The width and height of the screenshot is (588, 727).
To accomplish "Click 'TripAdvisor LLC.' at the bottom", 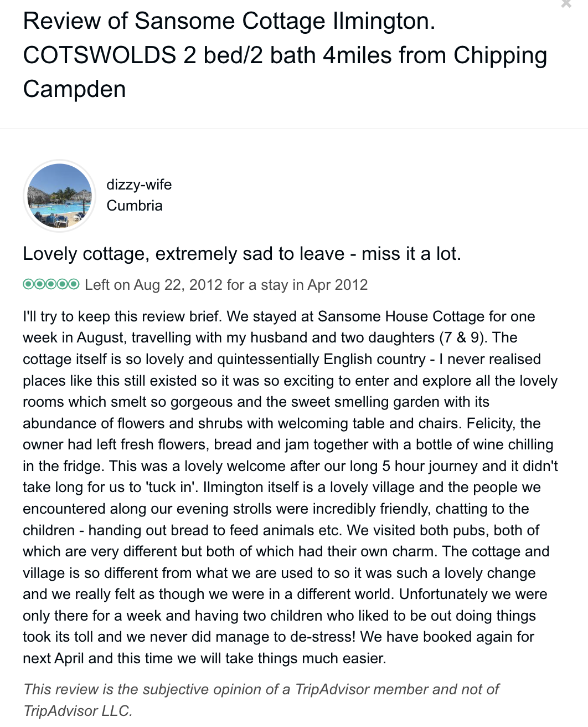I will 78,711.
